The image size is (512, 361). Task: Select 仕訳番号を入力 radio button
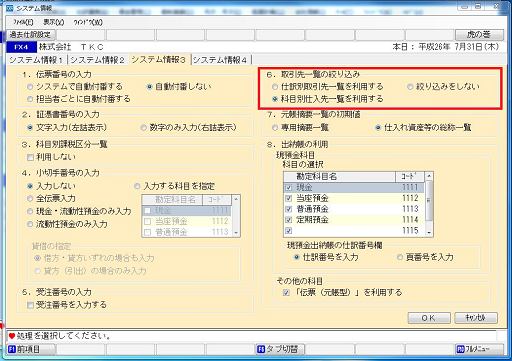coord(297,257)
